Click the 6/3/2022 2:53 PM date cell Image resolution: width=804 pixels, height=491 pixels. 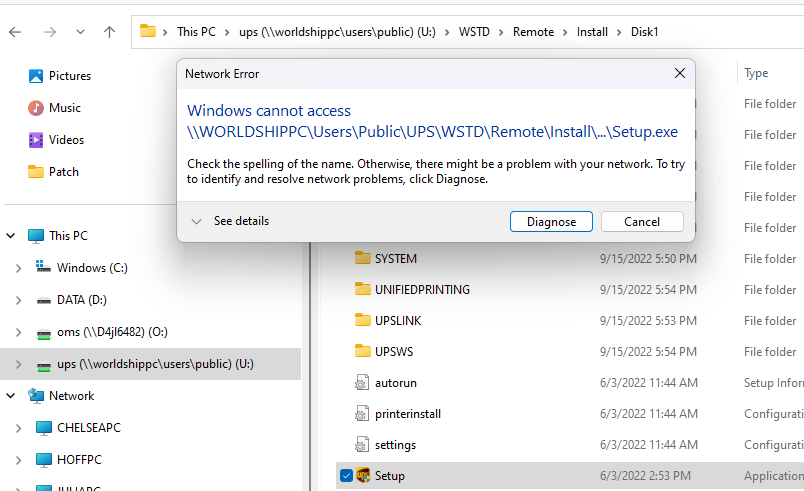pos(645,476)
